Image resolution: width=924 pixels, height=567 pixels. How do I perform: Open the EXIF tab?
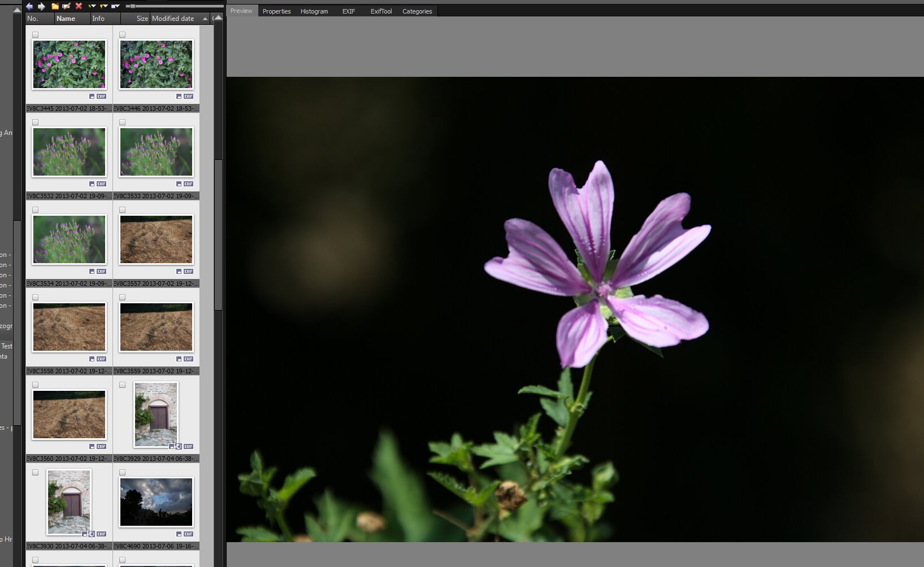tap(349, 11)
